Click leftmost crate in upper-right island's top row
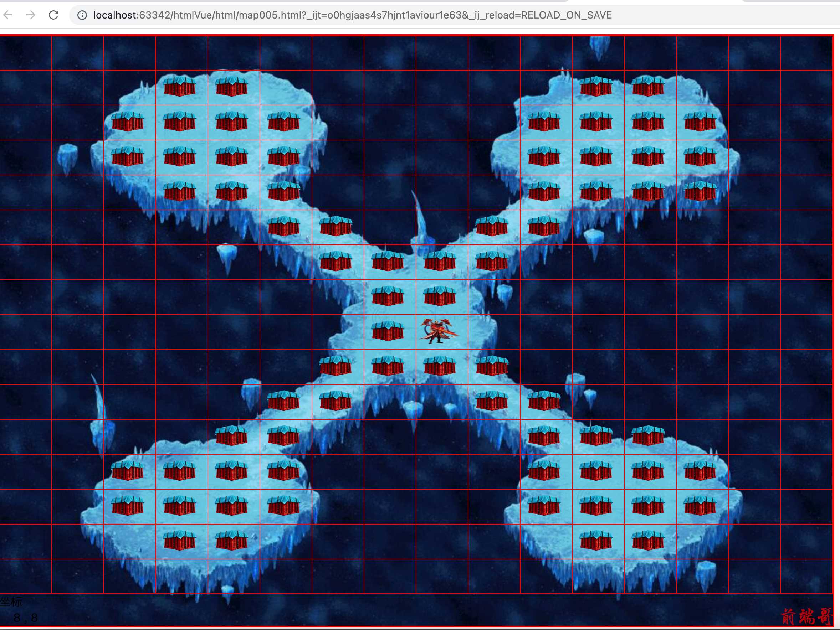840x630 pixels. pyautogui.click(x=596, y=86)
